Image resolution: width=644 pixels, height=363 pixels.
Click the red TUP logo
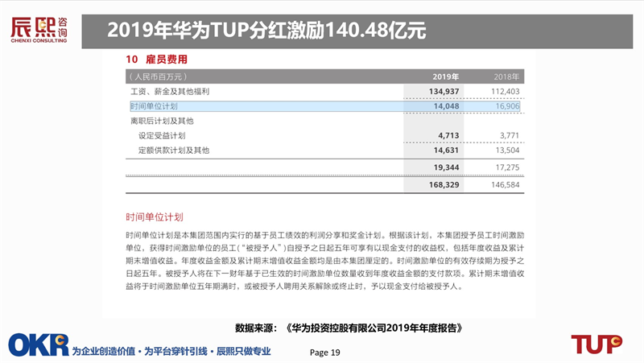pos(597,344)
